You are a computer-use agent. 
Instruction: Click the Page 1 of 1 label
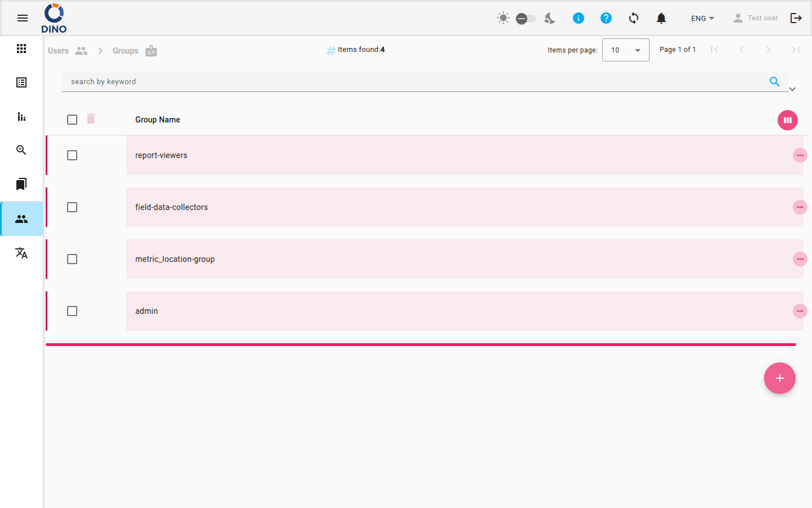678,50
